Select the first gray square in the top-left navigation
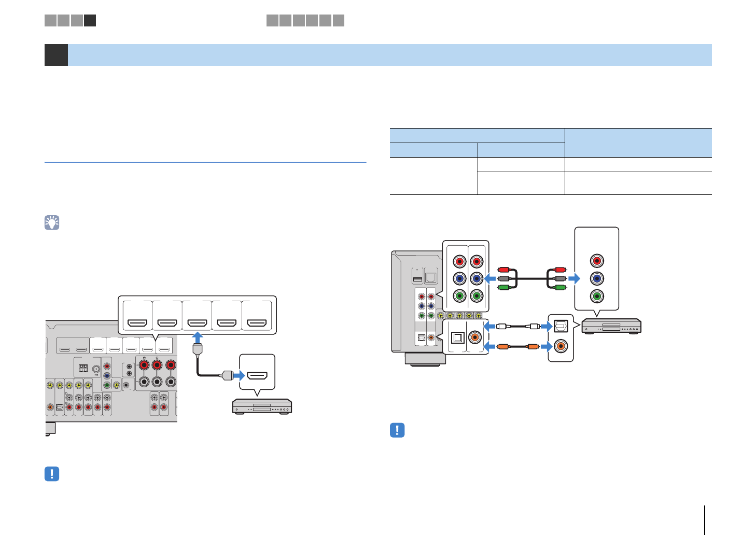This screenshot has width=756, height=535. coord(50,21)
